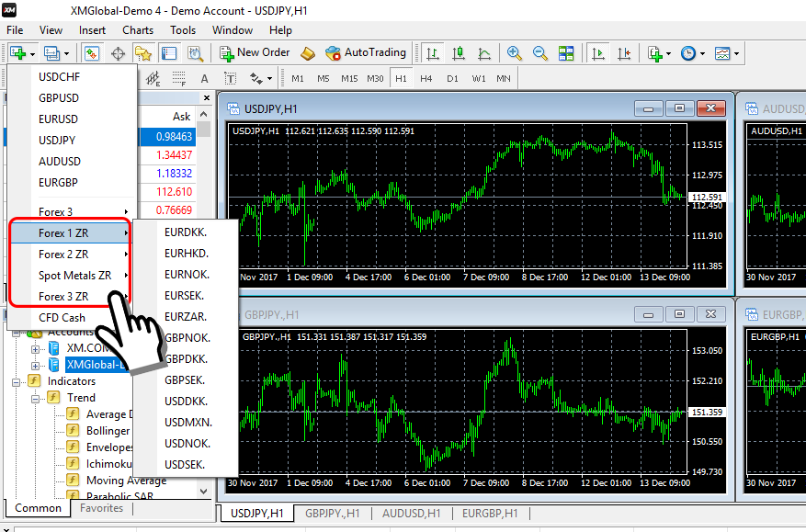Switch chart to H4 timeframe
The image size is (806, 532).
pyautogui.click(x=426, y=79)
